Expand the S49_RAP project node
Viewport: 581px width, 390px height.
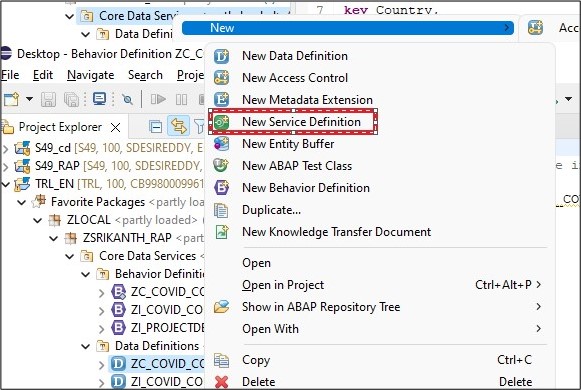pos(6,167)
